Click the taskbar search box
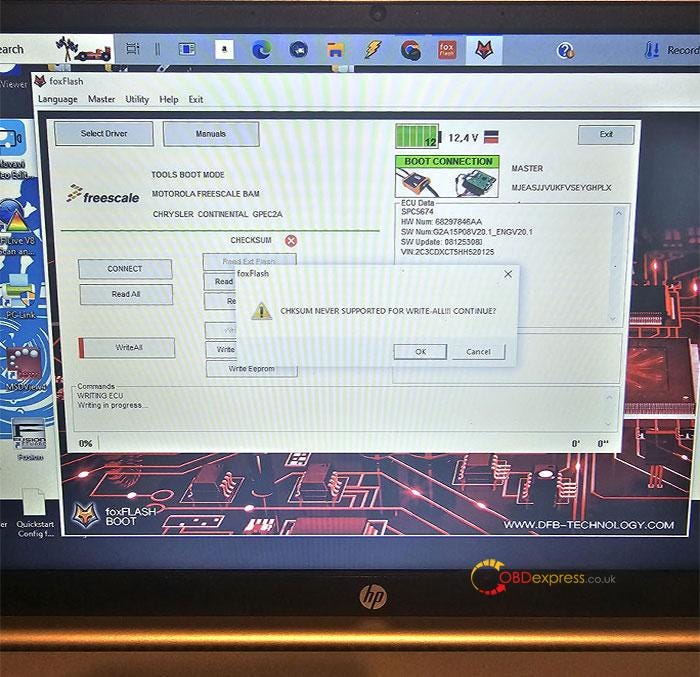 [x=56, y=49]
